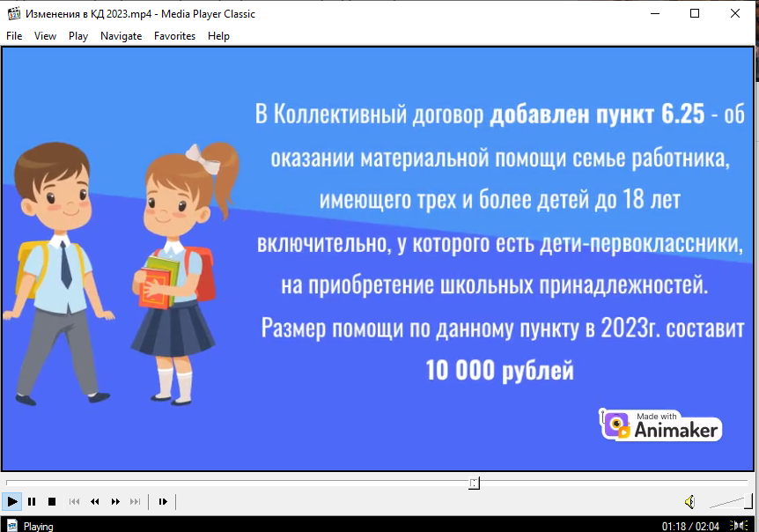Open the Favorites menu
Viewport: 759px width, 532px height.
[x=174, y=36]
